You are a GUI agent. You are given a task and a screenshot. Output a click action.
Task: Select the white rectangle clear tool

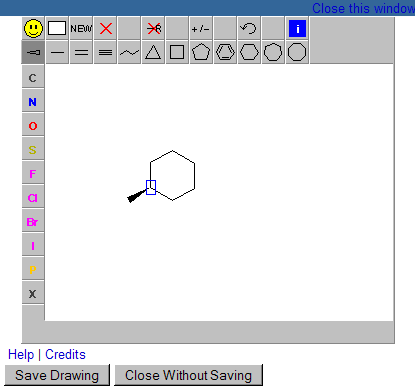[x=57, y=28]
